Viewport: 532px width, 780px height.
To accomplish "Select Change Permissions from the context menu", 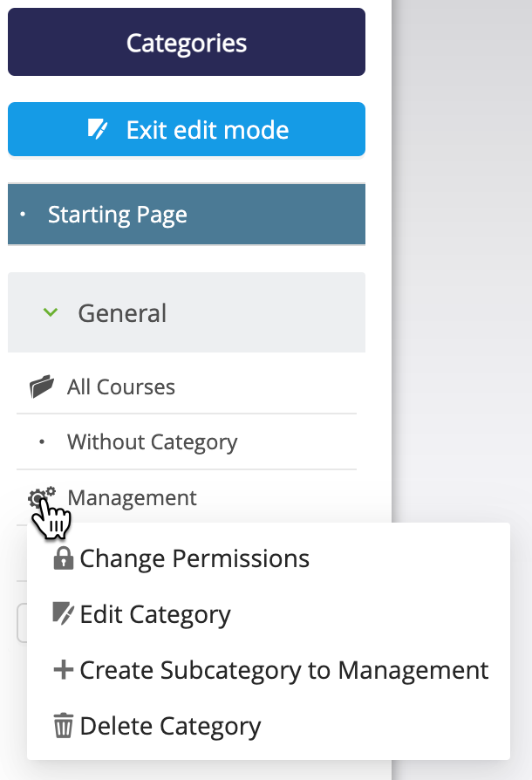I will pyautogui.click(x=194, y=559).
